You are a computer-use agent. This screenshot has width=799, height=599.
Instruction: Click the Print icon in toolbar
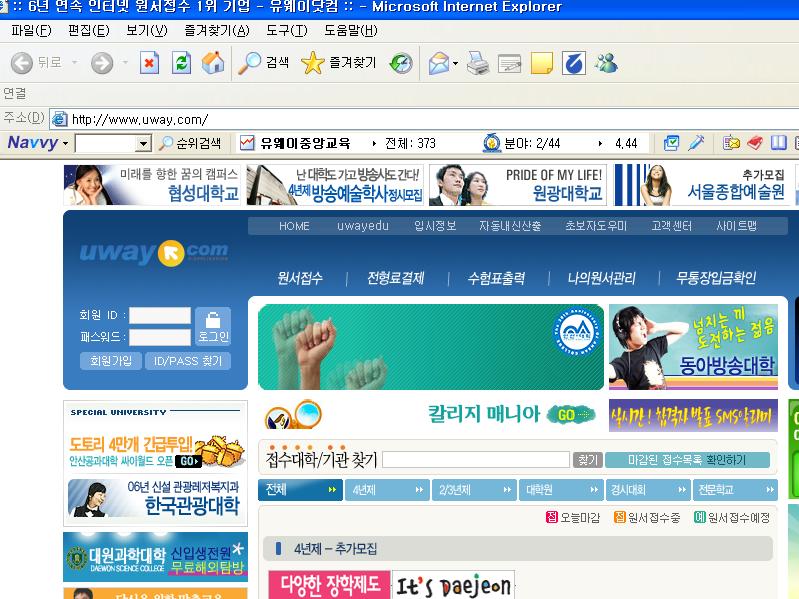(478, 64)
